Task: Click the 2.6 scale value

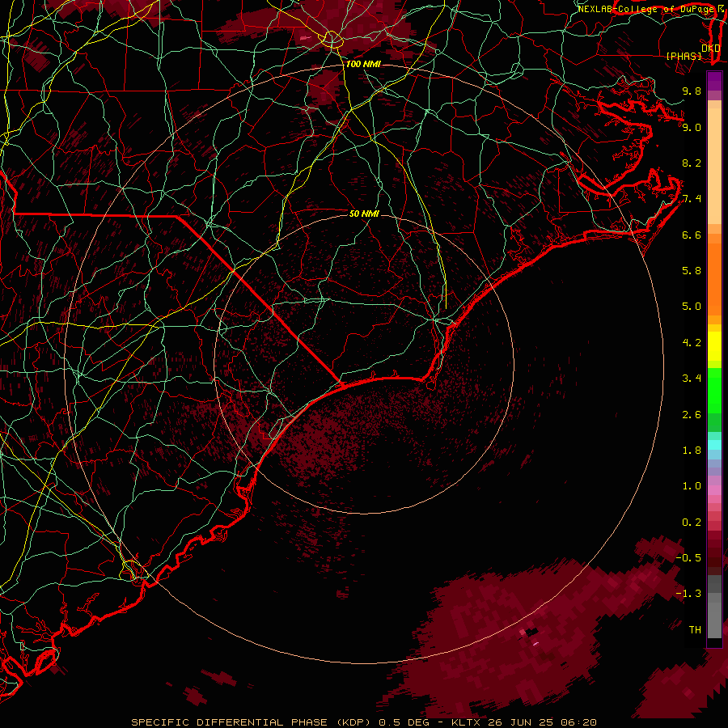Action: [692, 414]
